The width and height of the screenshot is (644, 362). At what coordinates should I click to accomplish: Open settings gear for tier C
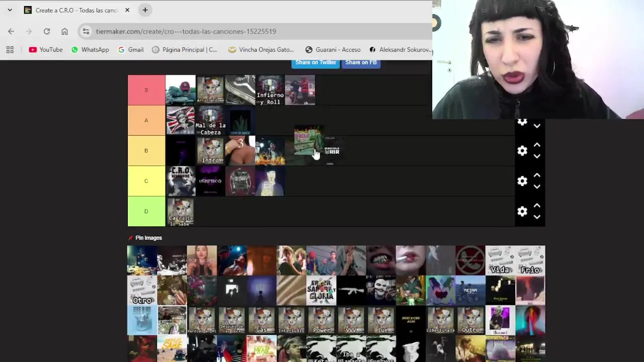tap(522, 181)
